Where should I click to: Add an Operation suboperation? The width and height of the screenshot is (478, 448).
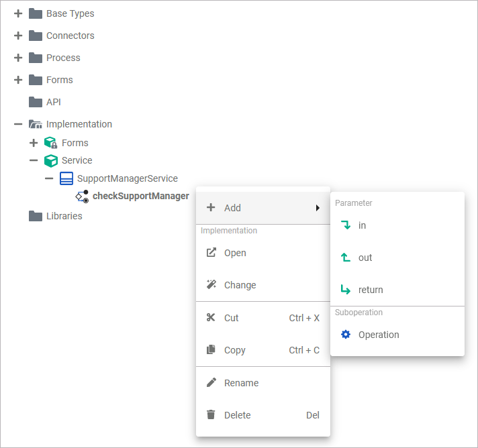(397, 335)
